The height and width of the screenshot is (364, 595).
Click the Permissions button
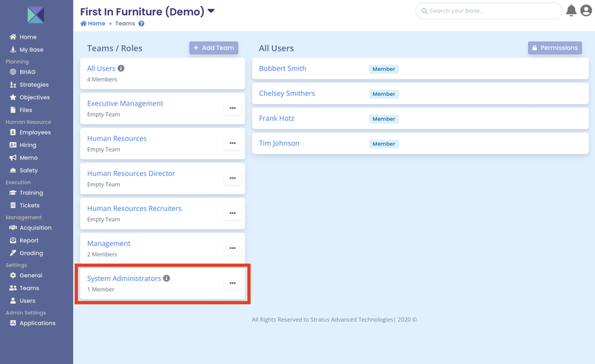coord(554,48)
